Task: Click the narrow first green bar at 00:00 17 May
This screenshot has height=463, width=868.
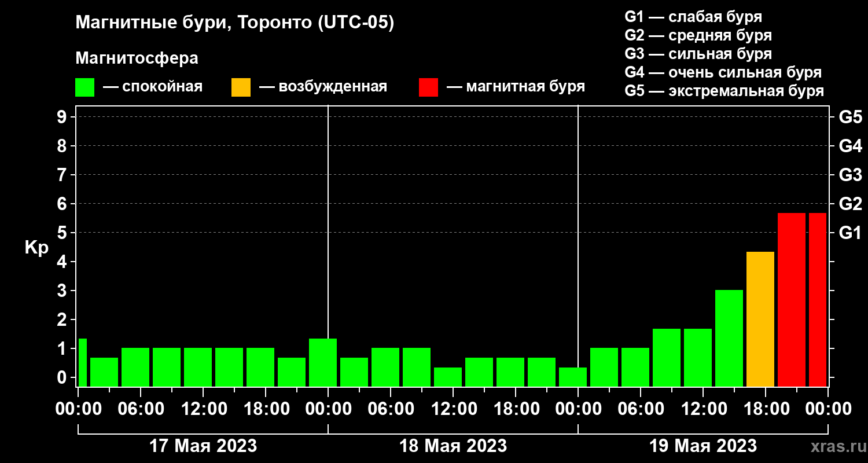Action: (82, 362)
